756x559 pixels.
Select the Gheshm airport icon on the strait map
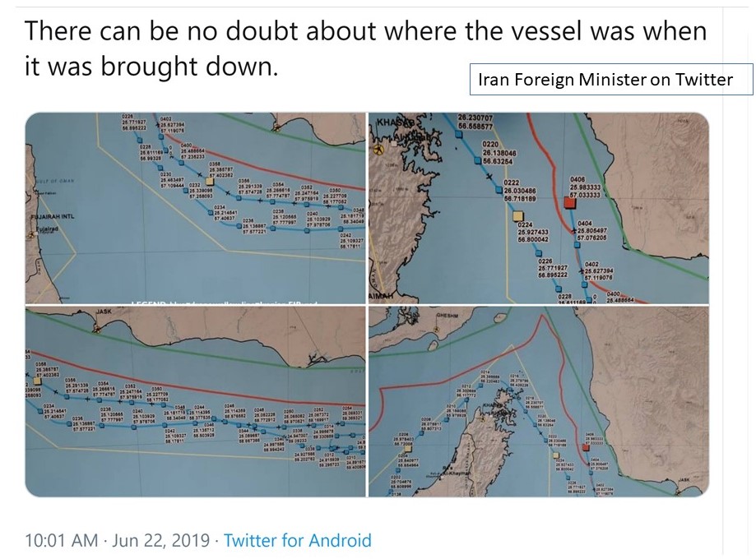pyautogui.click(x=436, y=330)
